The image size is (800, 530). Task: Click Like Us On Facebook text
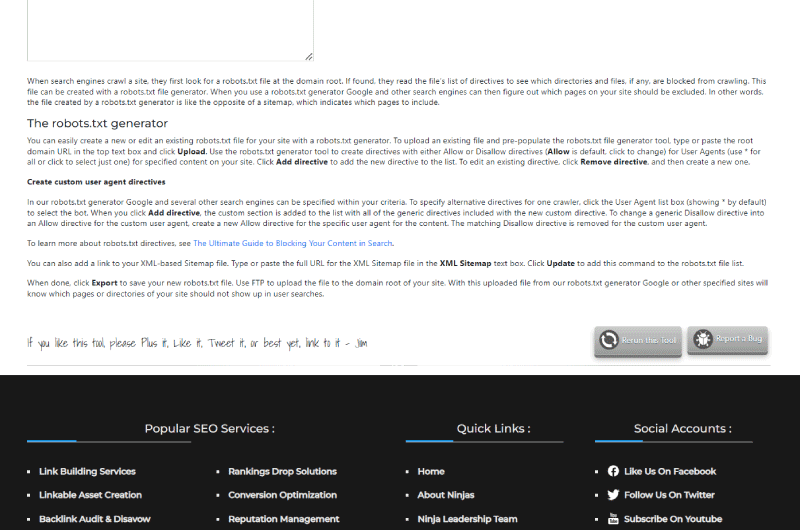[670, 471]
